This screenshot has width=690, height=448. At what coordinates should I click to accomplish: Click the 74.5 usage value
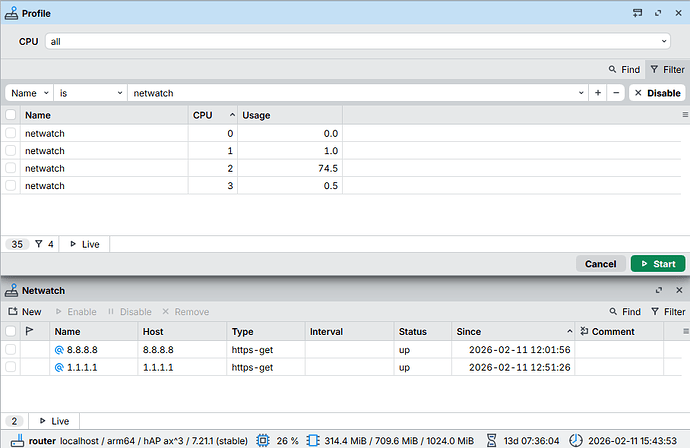tap(328, 169)
